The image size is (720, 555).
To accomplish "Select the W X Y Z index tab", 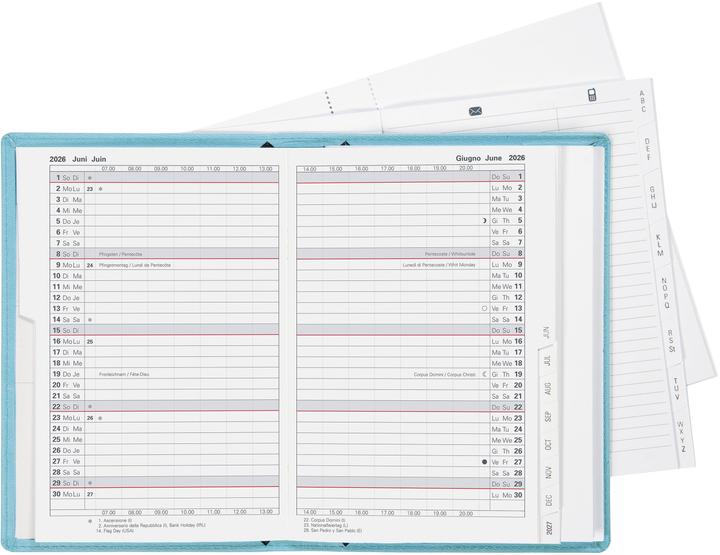I will tap(681, 437).
